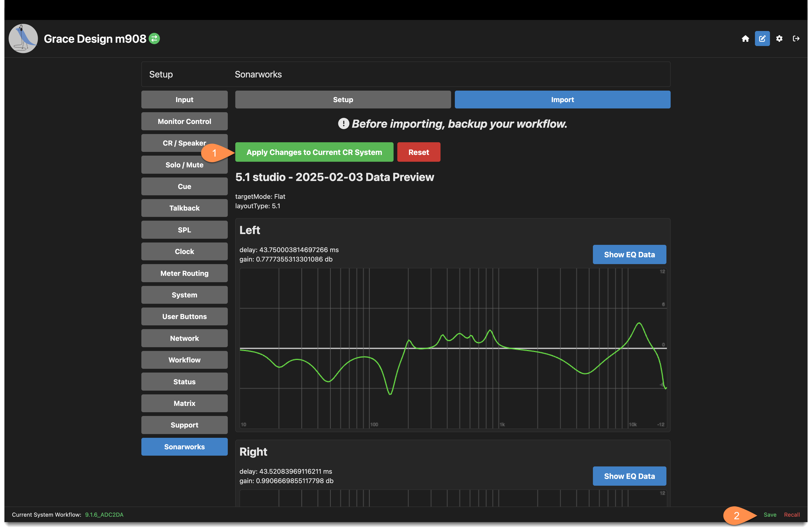
Task: Open Clock settings
Action: [184, 251]
